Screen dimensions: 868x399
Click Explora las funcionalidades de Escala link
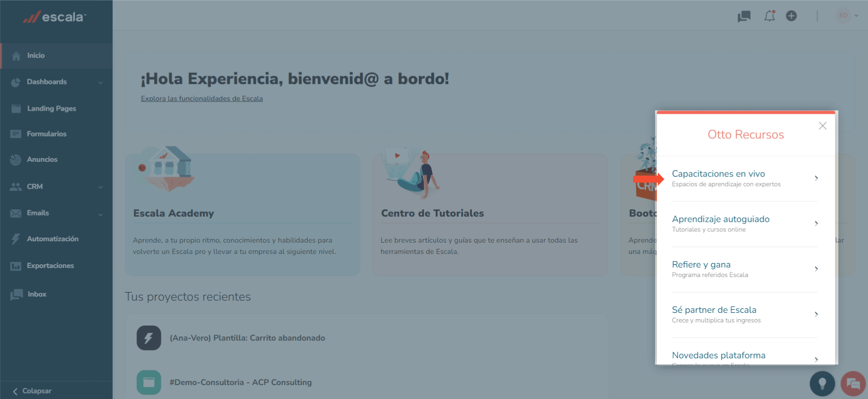click(202, 98)
